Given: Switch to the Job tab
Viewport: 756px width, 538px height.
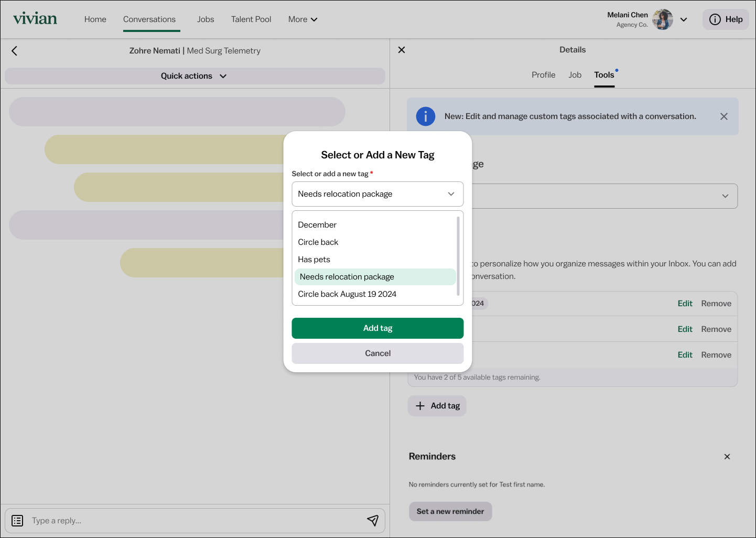Looking at the screenshot, I should (575, 75).
